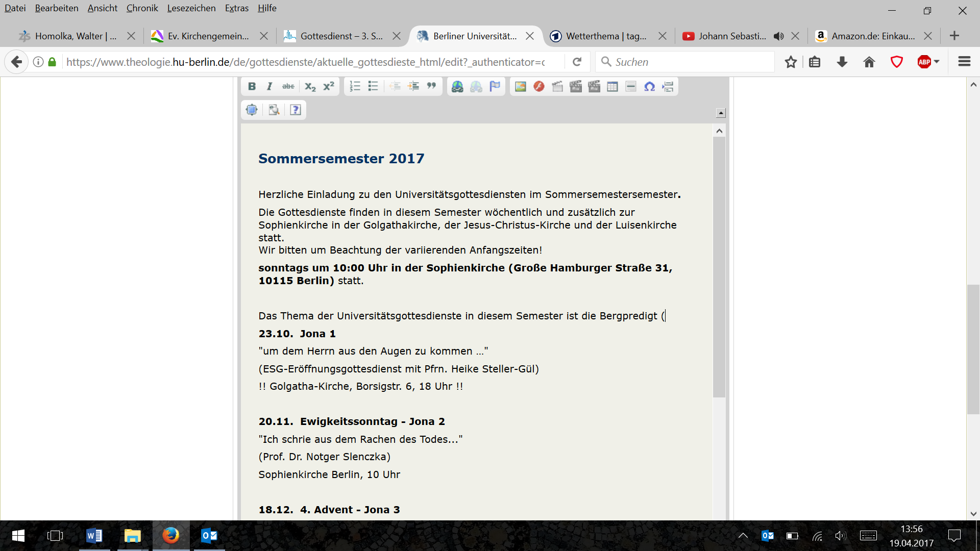Insert a block quote
Screen dimensions: 980x551
(432, 86)
